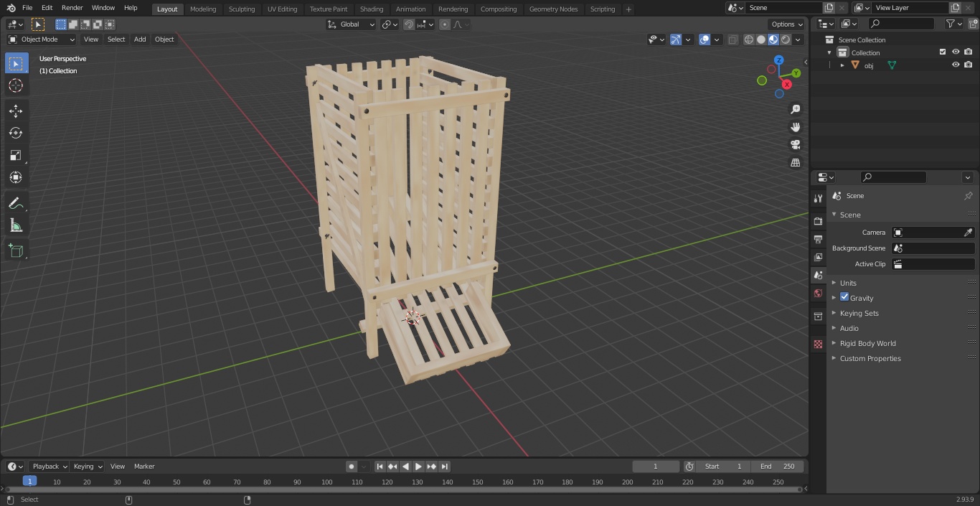Screen dimensions: 980x506
Task: Expand the Custom Properties panel
Action: pos(870,358)
